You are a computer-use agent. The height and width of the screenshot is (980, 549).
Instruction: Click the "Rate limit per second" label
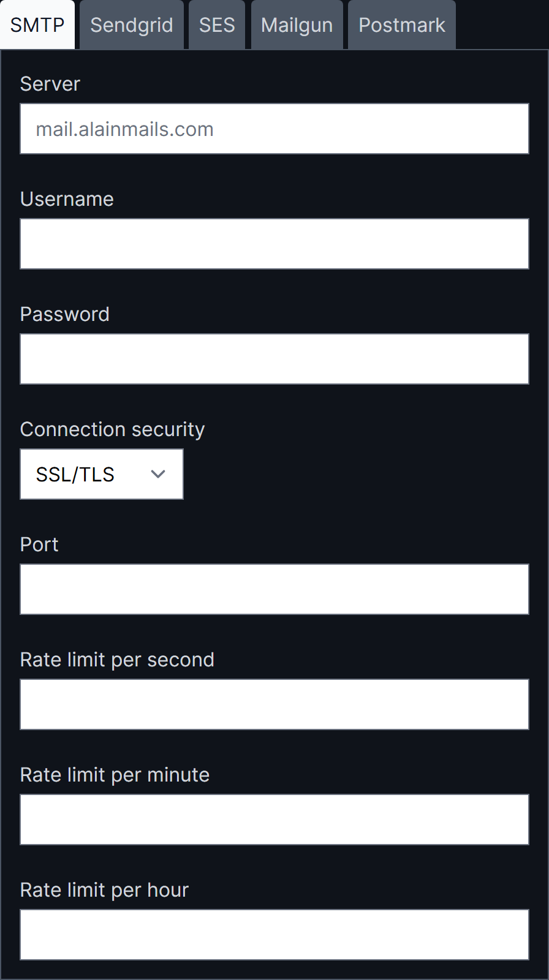(x=117, y=660)
